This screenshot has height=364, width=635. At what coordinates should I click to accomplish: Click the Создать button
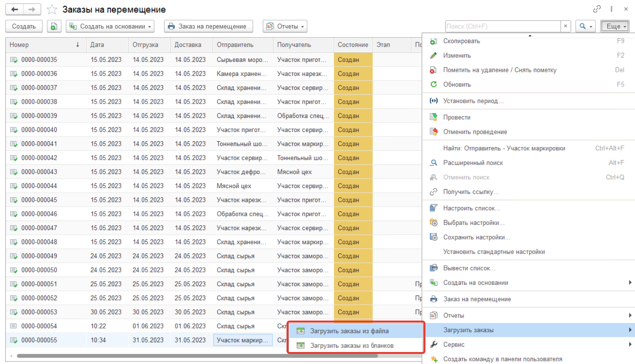coord(24,26)
